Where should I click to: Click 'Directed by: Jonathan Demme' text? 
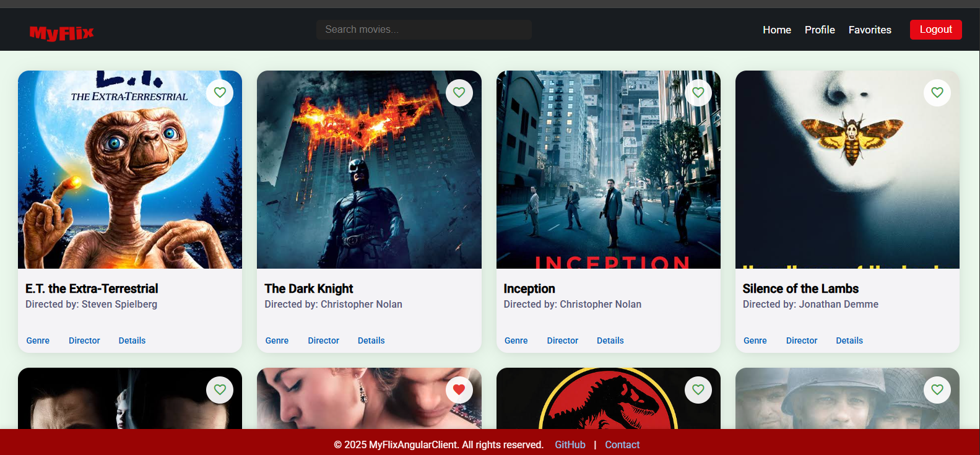point(810,304)
